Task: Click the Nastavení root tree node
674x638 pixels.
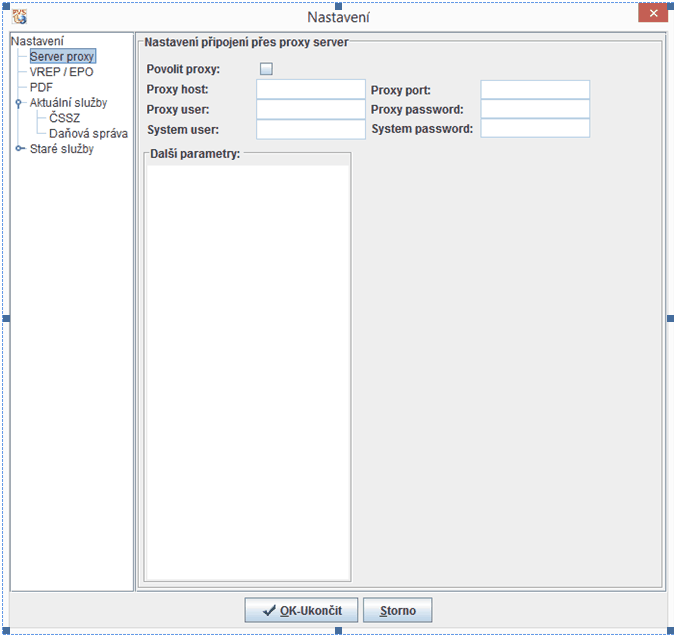Action: [x=37, y=41]
